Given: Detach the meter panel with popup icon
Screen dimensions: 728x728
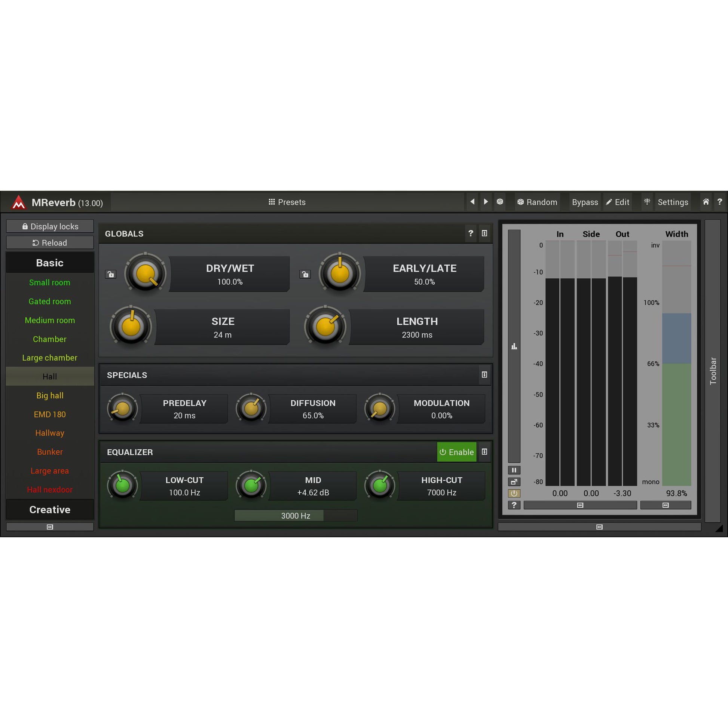Looking at the screenshot, I should pyautogui.click(x=514, y=481).
